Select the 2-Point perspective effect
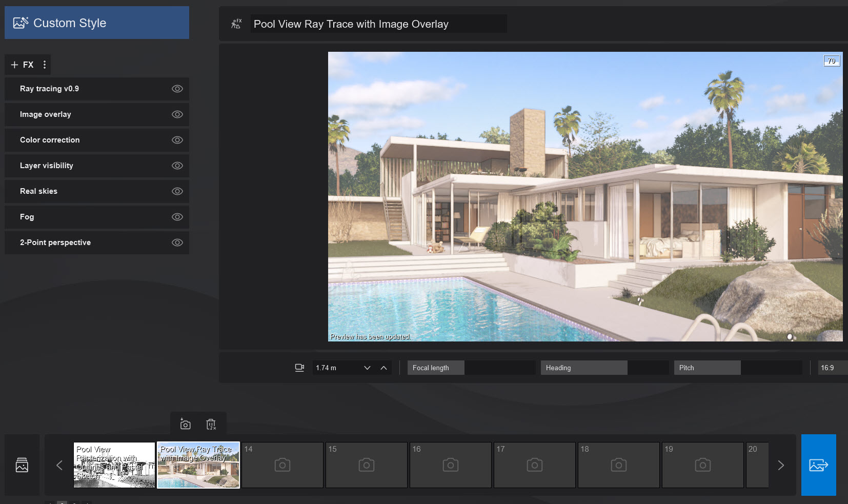 click(55, 243)
